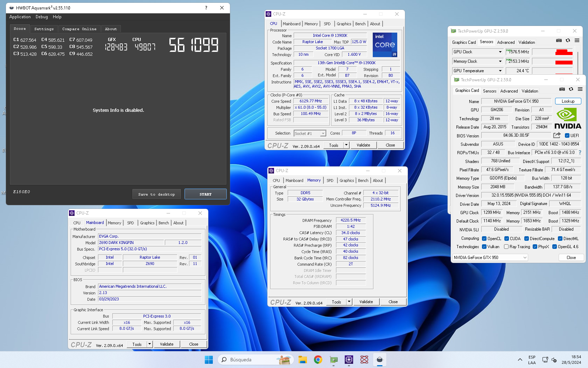Enable the Ray Tracing checkbox
The image size is (588, 368).
pos(506,247)
